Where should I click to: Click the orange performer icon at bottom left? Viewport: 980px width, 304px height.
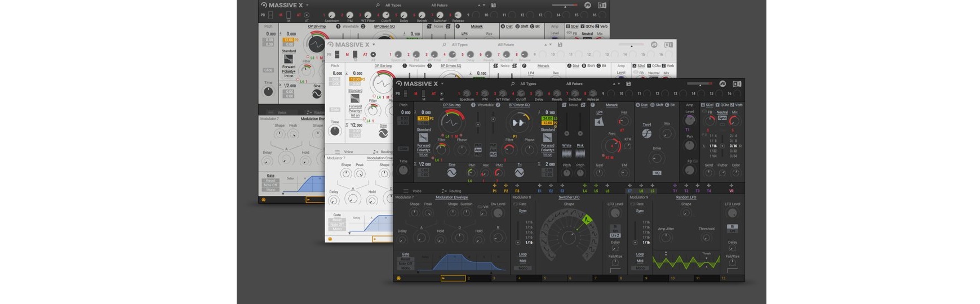398,278
